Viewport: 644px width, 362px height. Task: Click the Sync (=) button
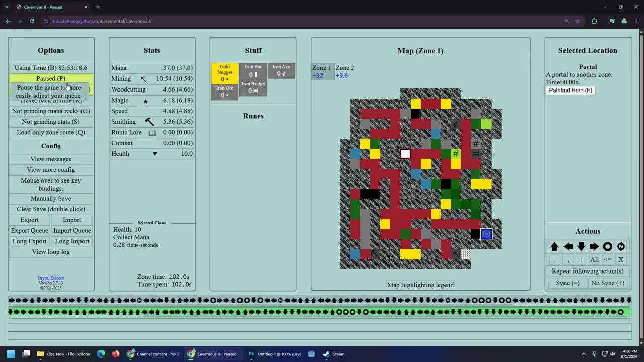pyautogui.click(x=568, y=283)
